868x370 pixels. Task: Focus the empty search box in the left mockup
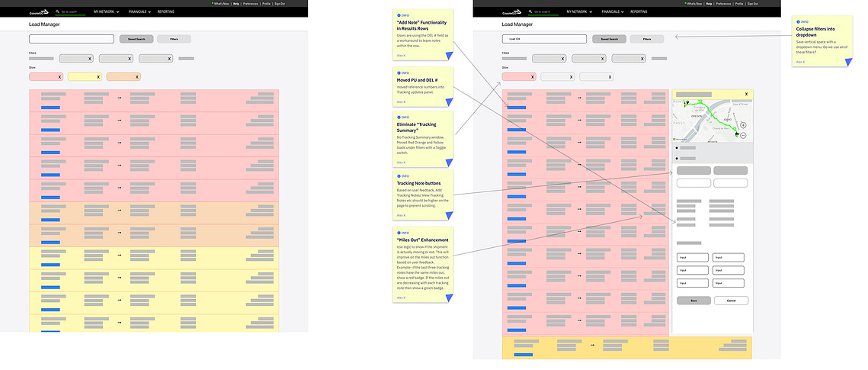click(72, 40)
